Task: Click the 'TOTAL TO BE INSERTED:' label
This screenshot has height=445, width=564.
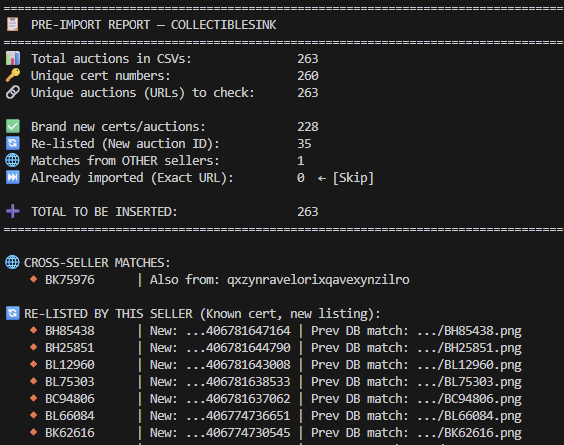Action: tap(104, 212)
